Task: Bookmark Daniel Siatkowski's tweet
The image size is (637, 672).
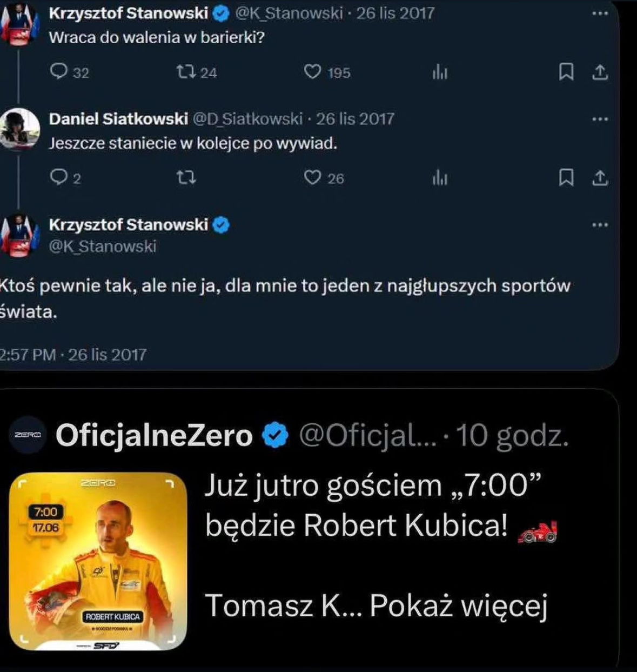Action: pos(566,178)
